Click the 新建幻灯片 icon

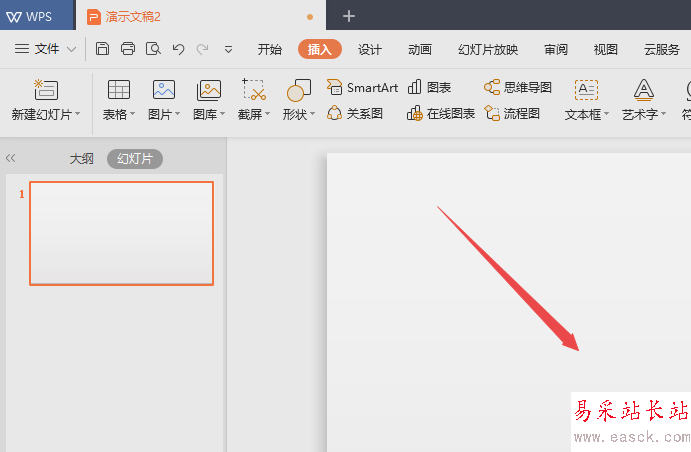coord(46,89)
